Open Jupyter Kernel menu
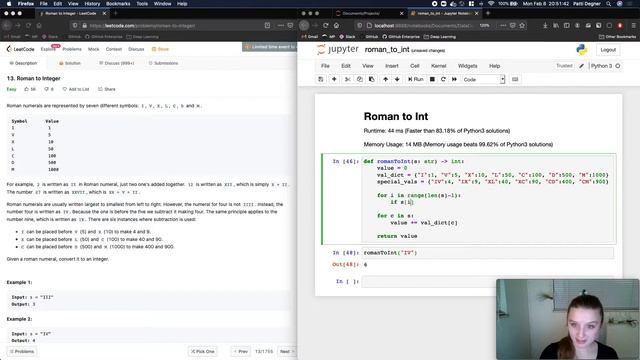640x360 pixels. [439, 66]
